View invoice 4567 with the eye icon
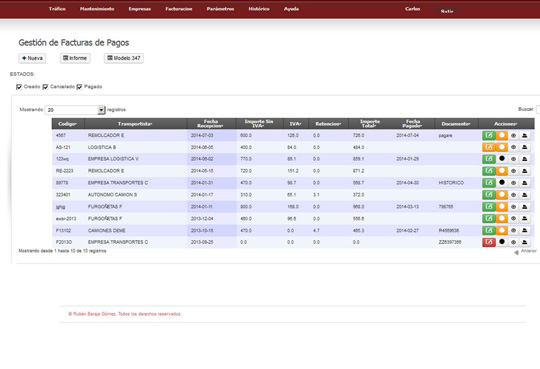The height and width of the screenshot is (369, 540). coord(513,135)
